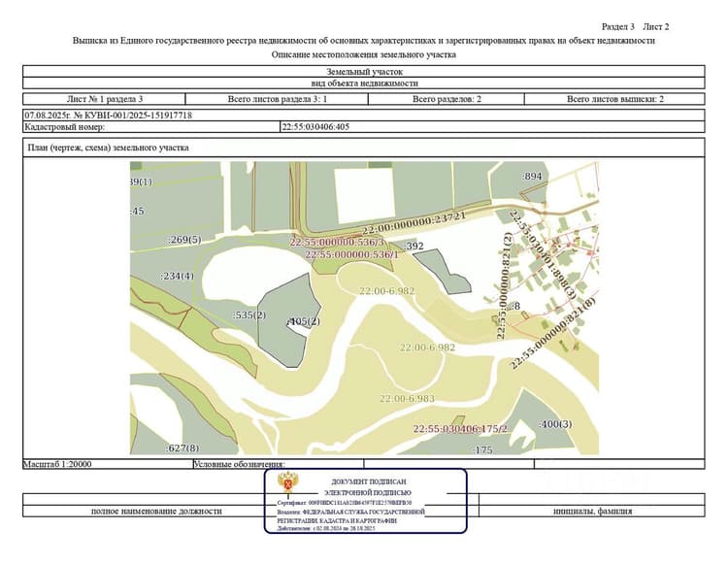The height and width of the screenshot is (563, 728).
Task: Click the map label 22:55:000000:536/1
Action: [x=352, y=255]
